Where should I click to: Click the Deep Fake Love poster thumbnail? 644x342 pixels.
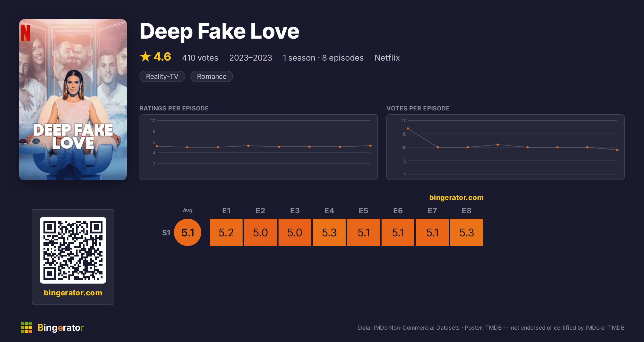(73, 100)
